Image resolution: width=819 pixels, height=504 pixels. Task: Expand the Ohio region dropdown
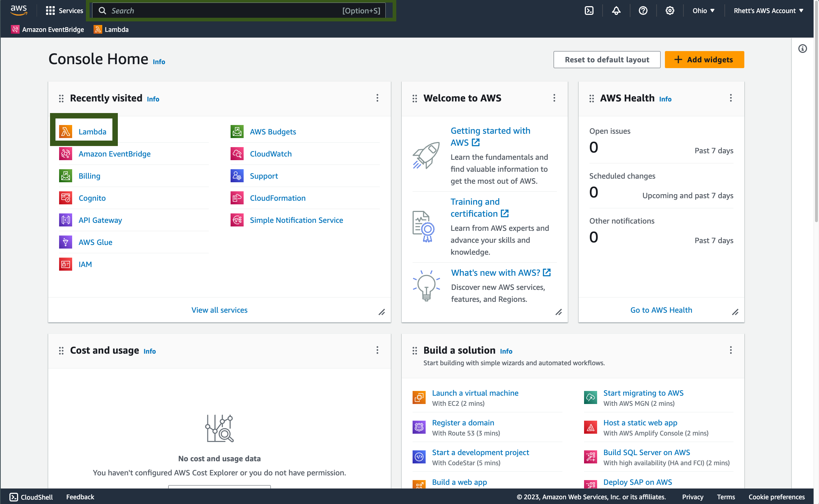pos(703,11)
